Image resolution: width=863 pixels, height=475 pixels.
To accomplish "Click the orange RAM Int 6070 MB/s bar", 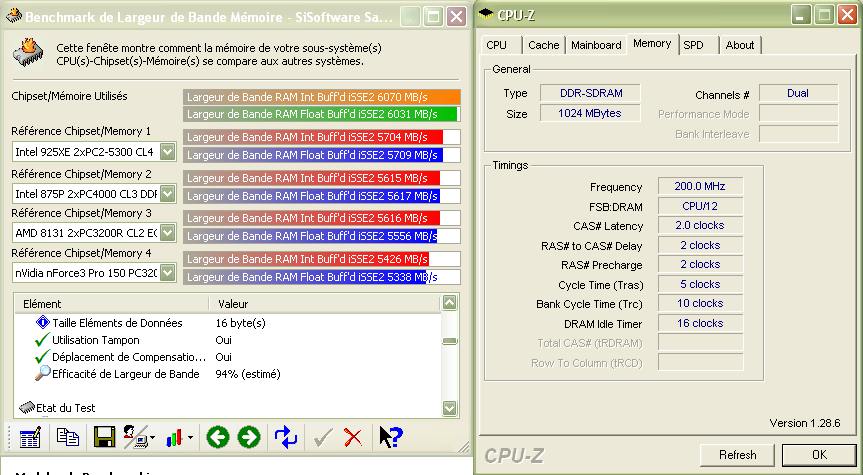I will (x=322, y=97).
